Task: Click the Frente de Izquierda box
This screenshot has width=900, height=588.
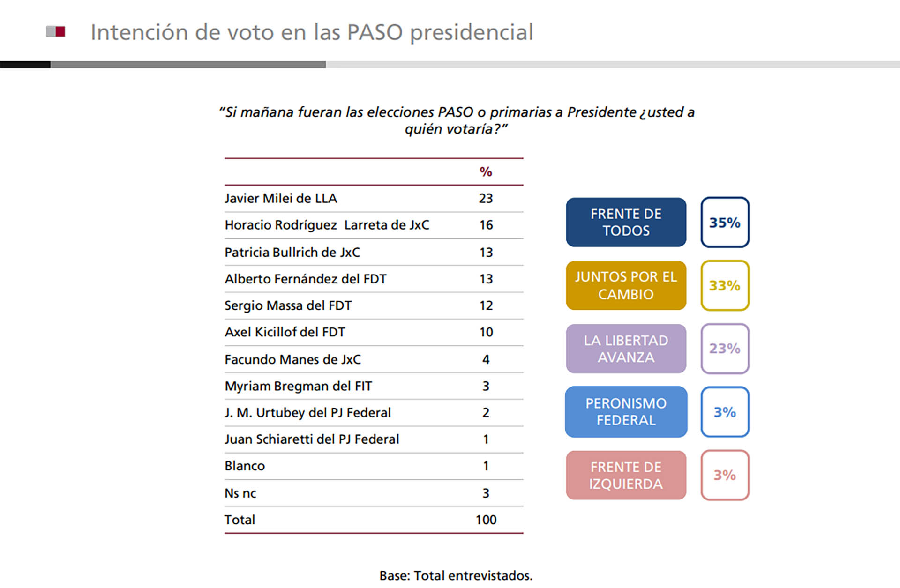Action: coord(626,475)
